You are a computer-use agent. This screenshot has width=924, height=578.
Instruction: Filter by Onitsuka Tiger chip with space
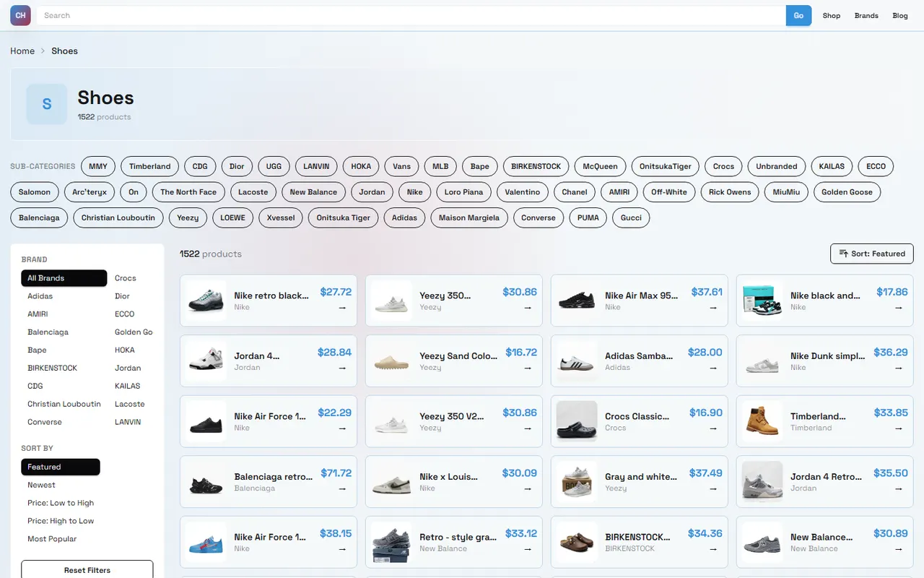[344, 217]
